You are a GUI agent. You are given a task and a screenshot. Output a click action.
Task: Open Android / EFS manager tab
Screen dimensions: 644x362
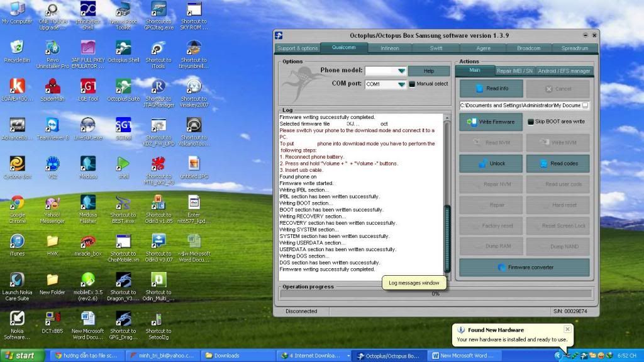point(564,71)
